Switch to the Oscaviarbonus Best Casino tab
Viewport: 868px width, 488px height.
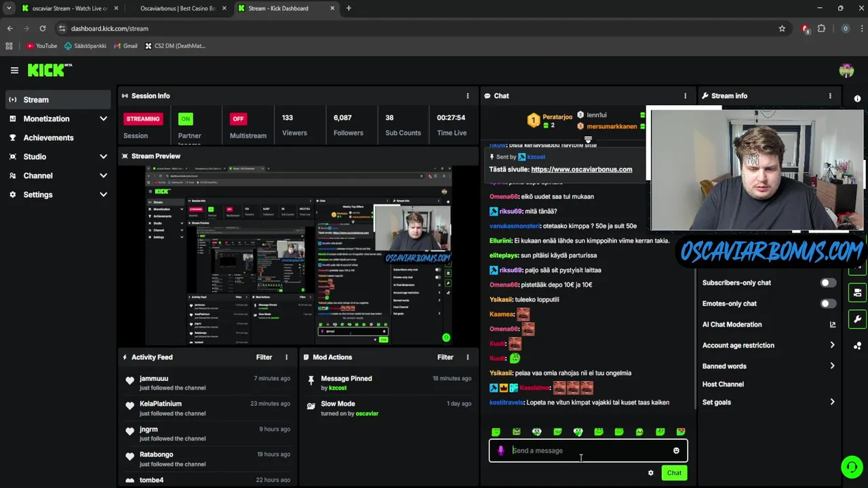[178, 8]
